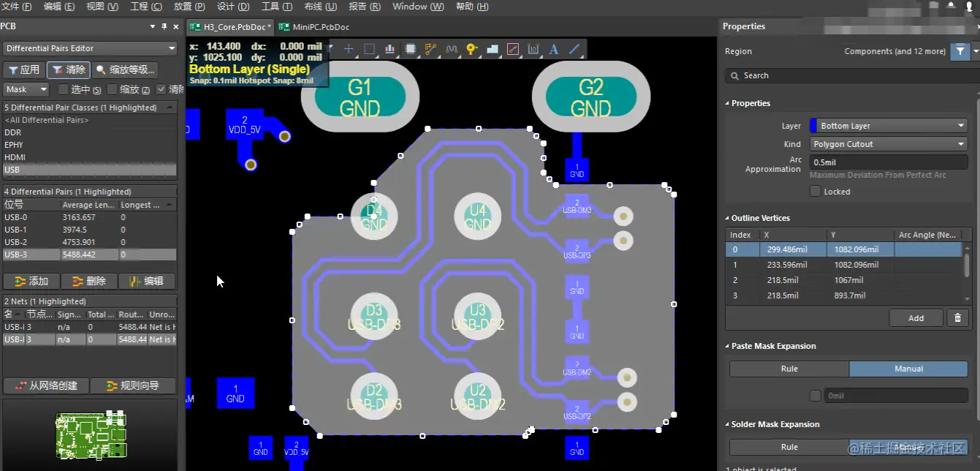Open the 布线 (Route) menu
The width and height of the screenshot is (980, 471).
(320, 7)
